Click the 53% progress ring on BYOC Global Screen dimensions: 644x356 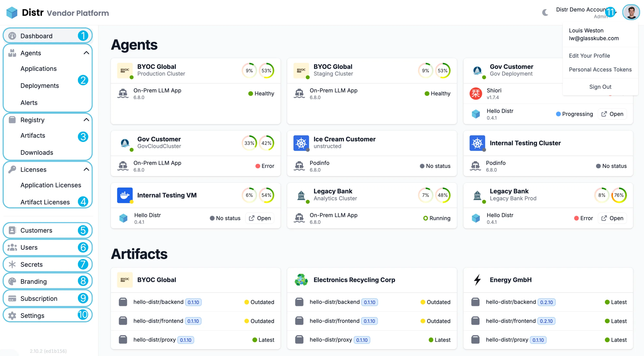tap(266, 71)
